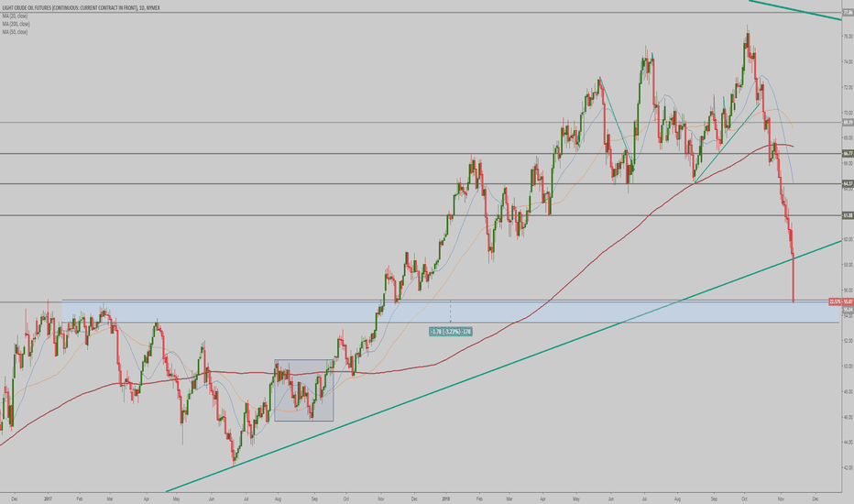Click the 52.00 price axis label

pyautogui.click(x=848, y=341)
